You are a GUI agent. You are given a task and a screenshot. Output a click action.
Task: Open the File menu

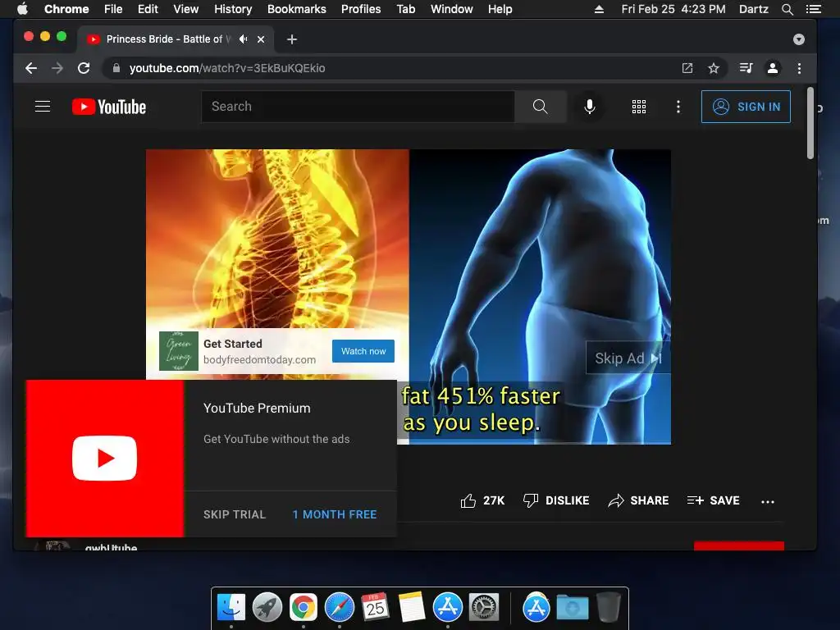pyautogui.click(x=113, y=9)
